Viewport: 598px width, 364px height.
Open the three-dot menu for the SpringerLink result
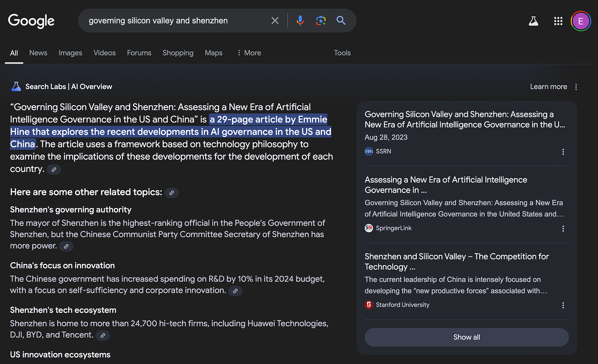pos(563,229)
